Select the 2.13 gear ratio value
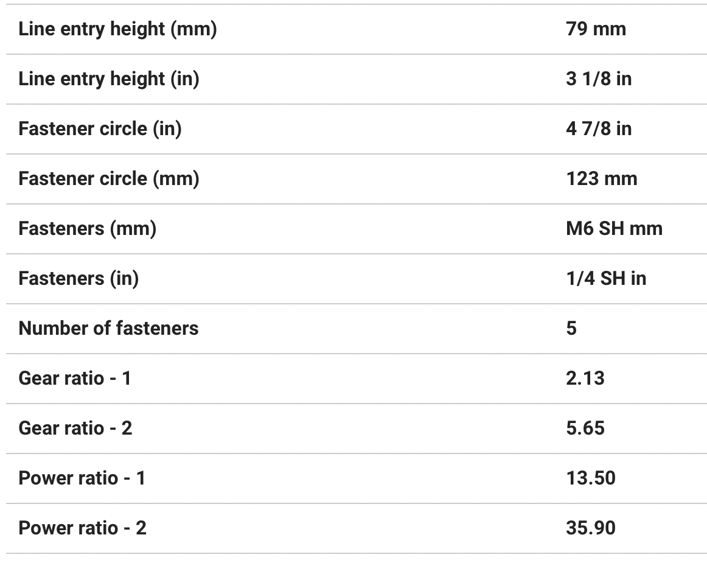707x588 pixels. 585,379
